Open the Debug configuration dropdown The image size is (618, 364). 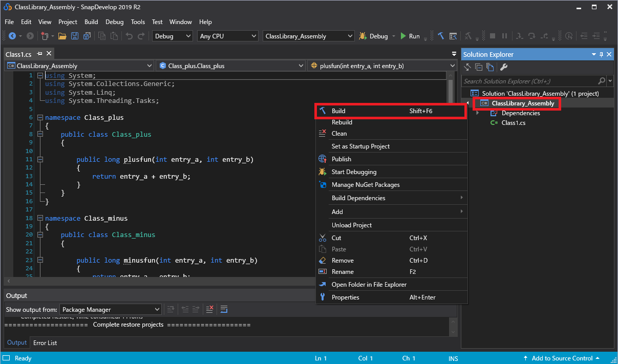173,36
